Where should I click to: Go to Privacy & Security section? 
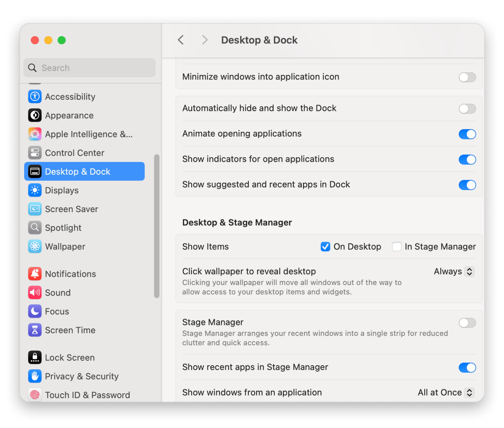pyautogui.click(x=81, y=376)
